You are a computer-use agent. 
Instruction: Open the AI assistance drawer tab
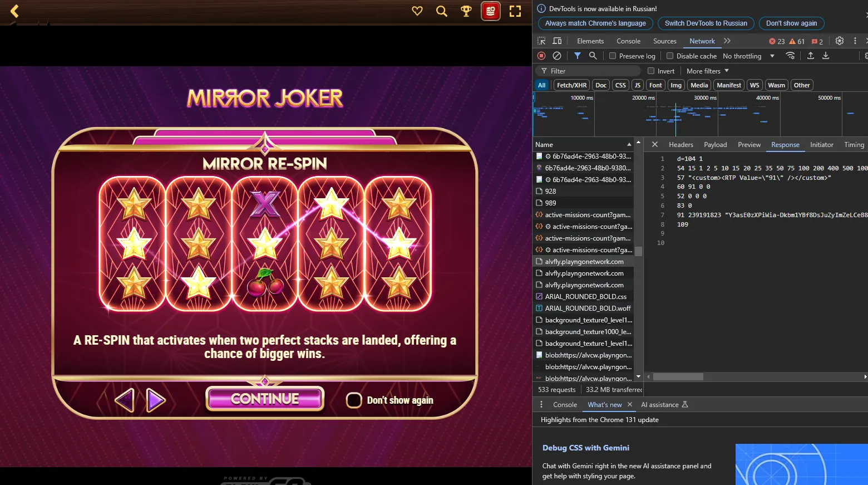(664, 405)
